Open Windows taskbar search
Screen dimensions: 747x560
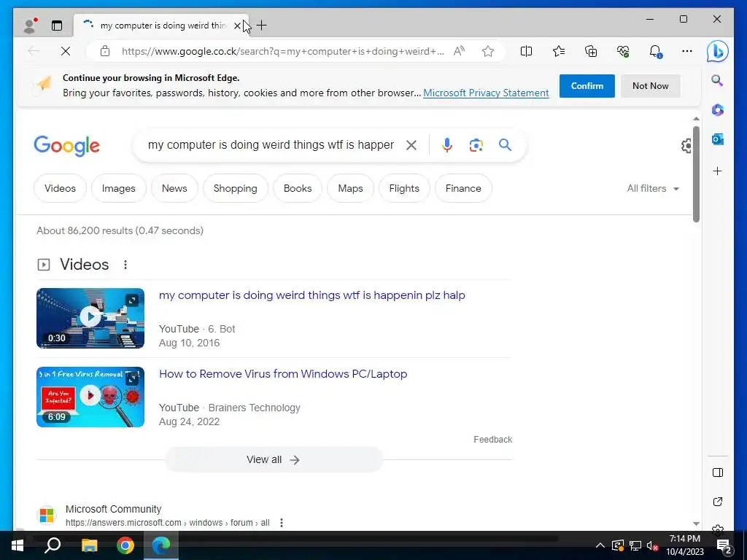pyautogui.click(x=53, y=545)
